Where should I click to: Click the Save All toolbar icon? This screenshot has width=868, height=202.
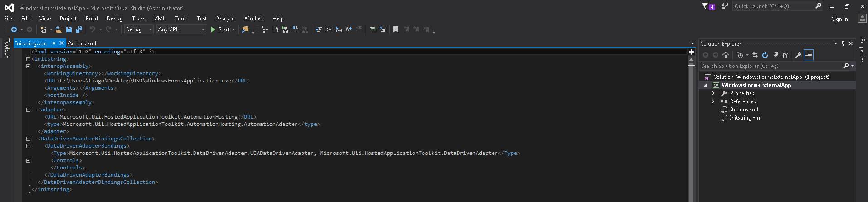tap(79, 29)
